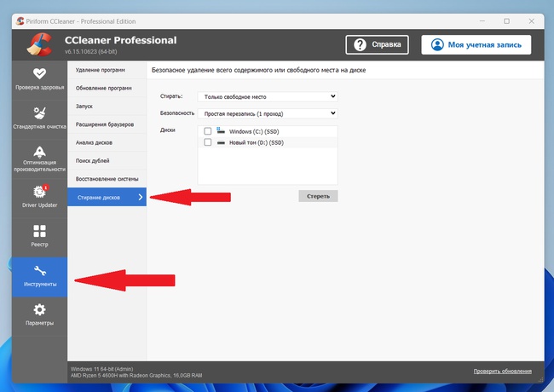The height and width of the screenshot is (392, 554).
Task: Open the Registry grid icon
Action: (x=39, y=231)
